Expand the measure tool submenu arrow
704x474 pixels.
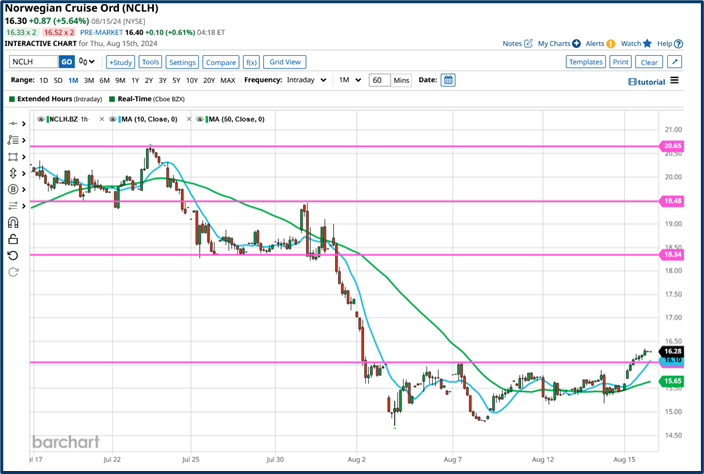pyautogui.click(x=24, y=173)
